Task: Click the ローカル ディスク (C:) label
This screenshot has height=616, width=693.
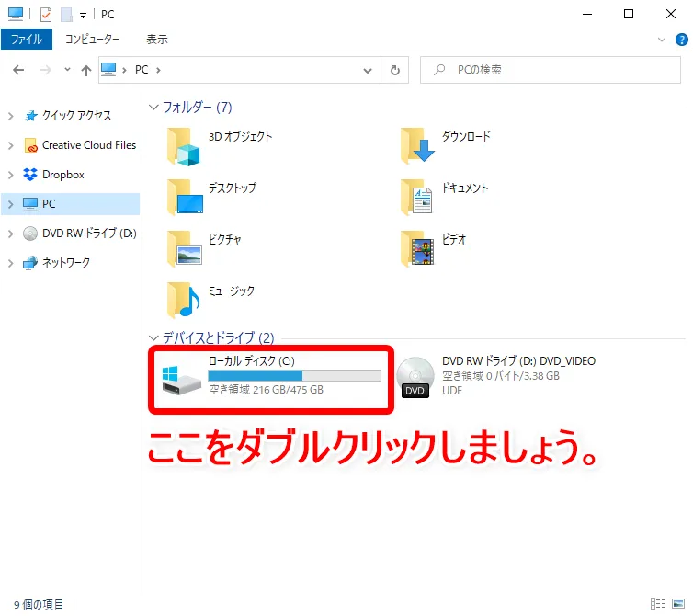Action: pyautogui.click(x=252, y=360)
